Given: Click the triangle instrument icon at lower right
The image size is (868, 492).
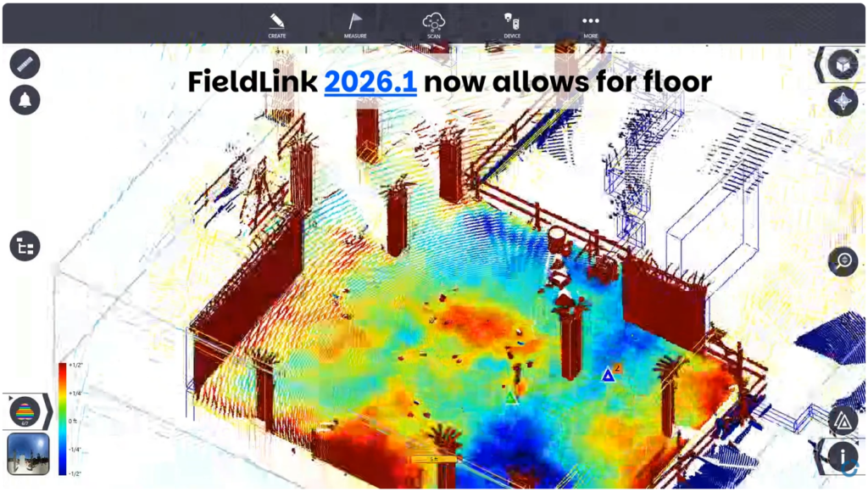Looking at the screenshot, I should pyautogui.click(x=843, y=421).
